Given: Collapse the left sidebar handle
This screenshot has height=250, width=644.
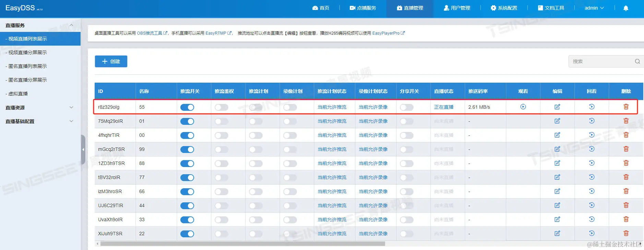Looking at the screenshot, I should pyautogui.click(x=83, y=150).
